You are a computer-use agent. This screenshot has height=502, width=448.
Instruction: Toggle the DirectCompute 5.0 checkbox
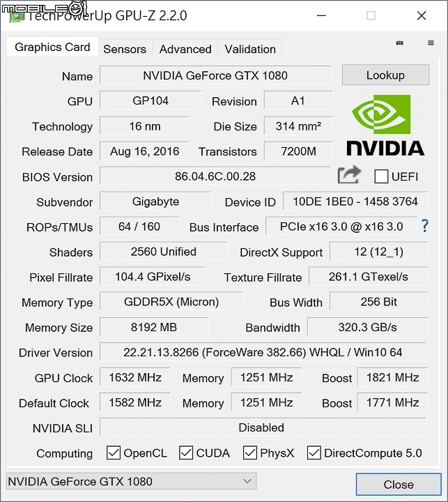point(314,452)
